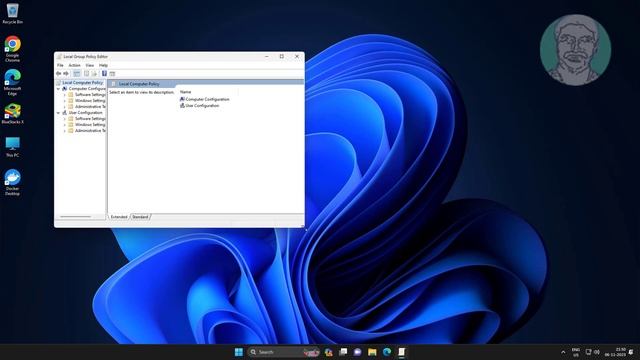Expand Software Settings under User Configuration

pyautogui.click(x=64, y=119)
